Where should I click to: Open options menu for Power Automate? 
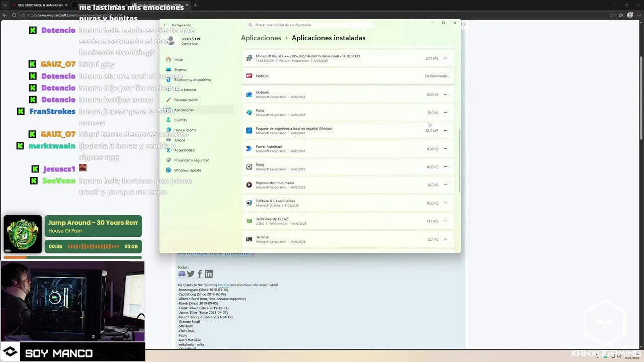click(445, 149)
